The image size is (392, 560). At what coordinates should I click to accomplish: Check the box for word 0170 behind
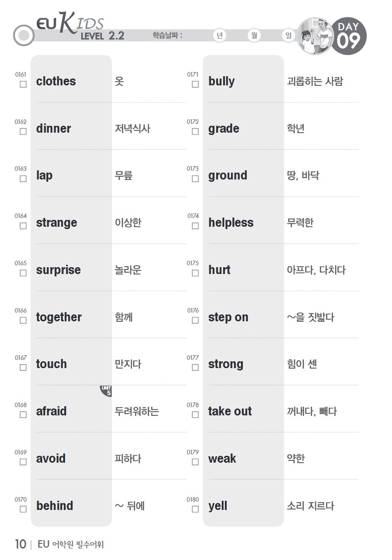click(x=23, y=509)
